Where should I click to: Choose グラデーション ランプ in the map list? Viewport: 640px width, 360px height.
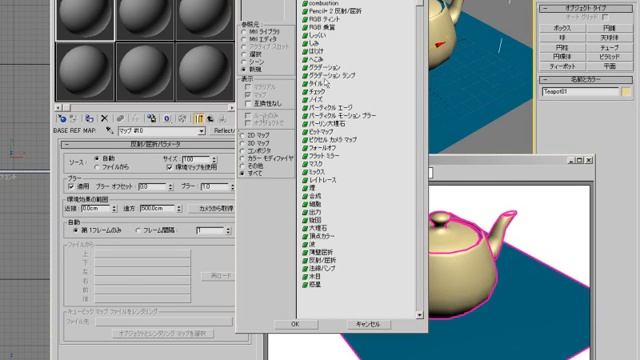329,76
